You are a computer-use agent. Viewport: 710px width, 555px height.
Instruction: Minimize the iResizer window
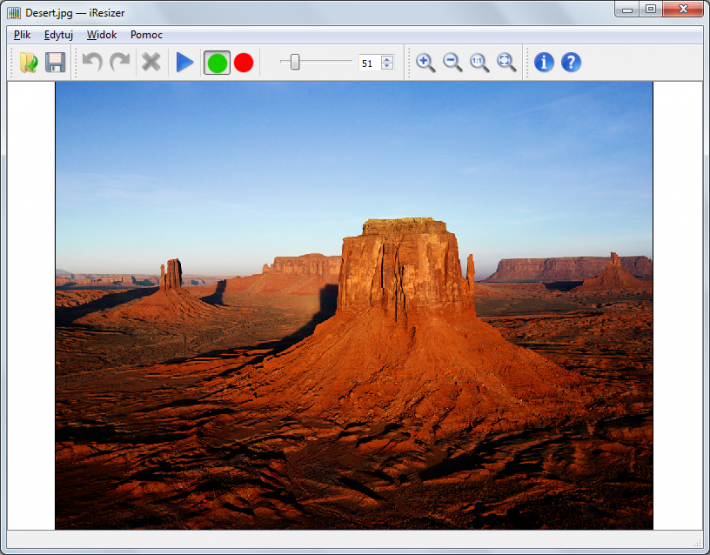click(627, 9)
